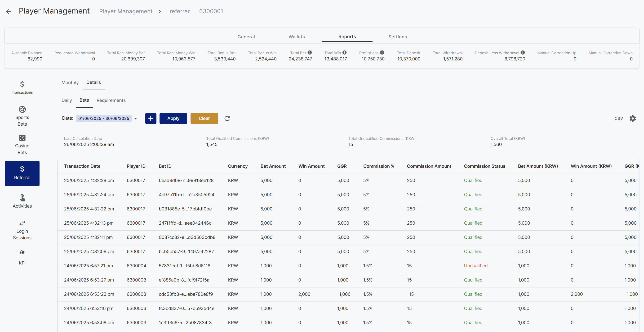
Task: Open table settings gear
Action: coord(632,118)
